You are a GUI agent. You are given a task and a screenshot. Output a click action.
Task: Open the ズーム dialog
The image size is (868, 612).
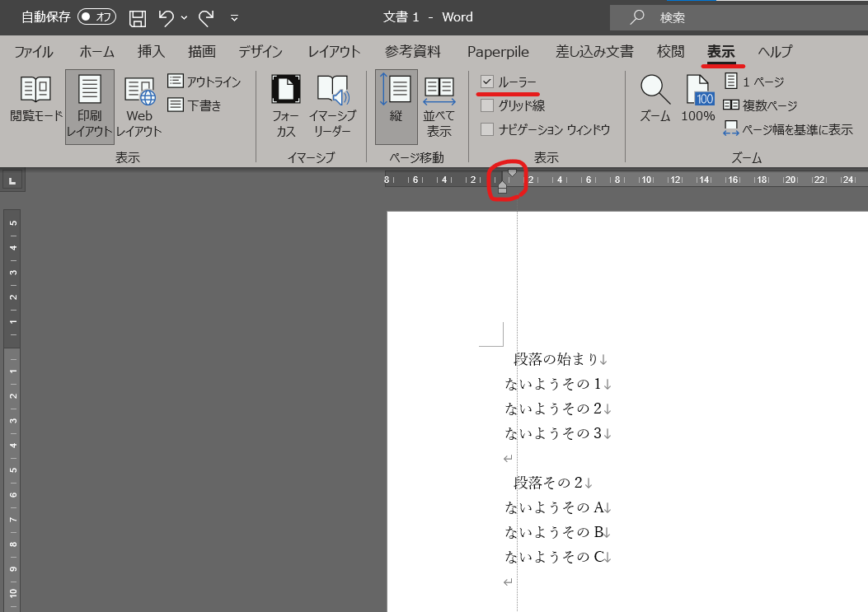pos(655,99)
